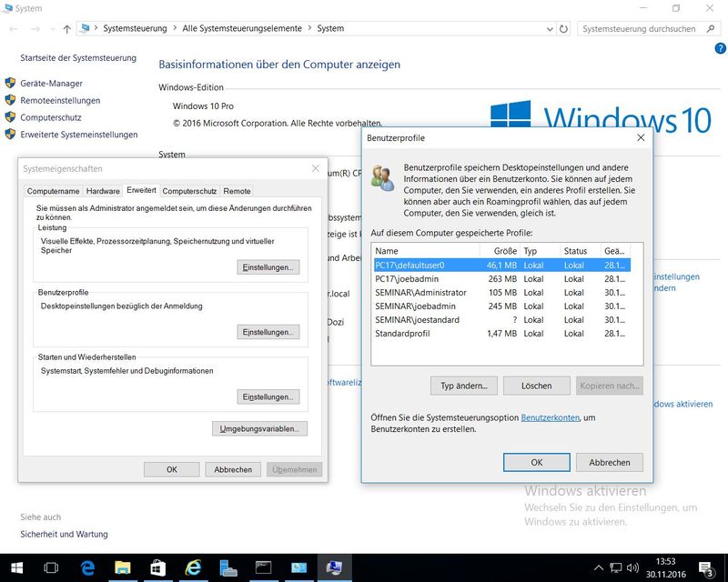Select Alle Systemsteuerungselemente breadcrumb
Screen dimensions: 728x582
[242, 28]
